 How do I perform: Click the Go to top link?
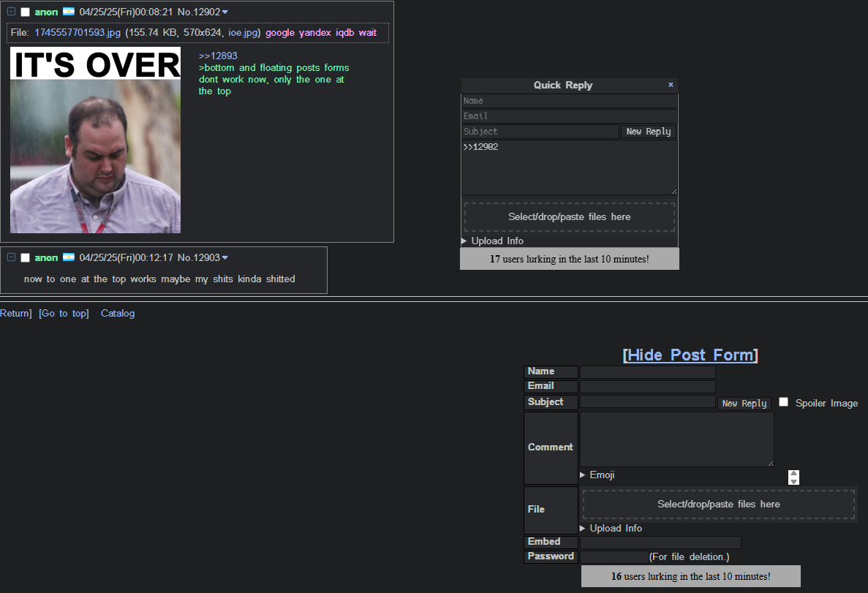coord(64,314)
